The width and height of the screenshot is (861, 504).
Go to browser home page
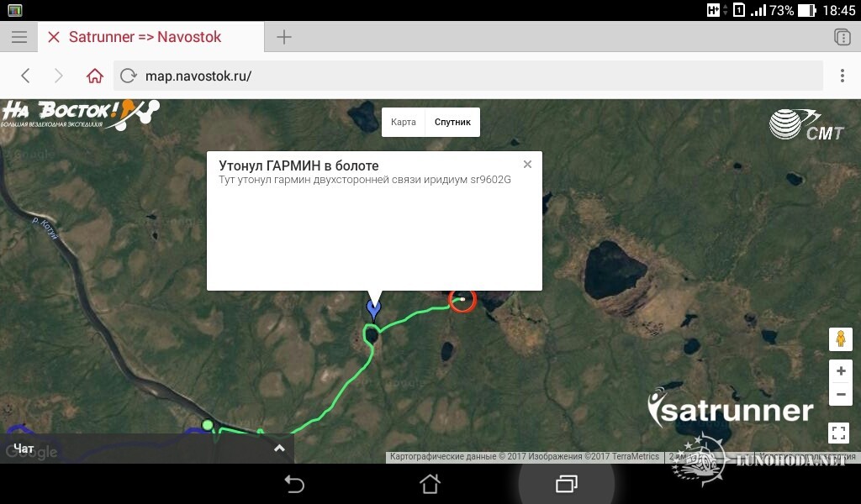(x=94, y=76)
